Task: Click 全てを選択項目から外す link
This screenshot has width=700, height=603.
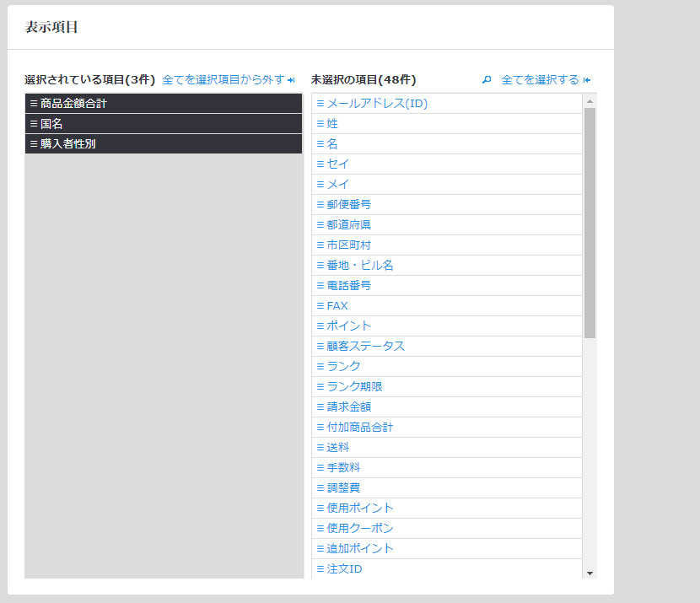Action: pos(228,80)
